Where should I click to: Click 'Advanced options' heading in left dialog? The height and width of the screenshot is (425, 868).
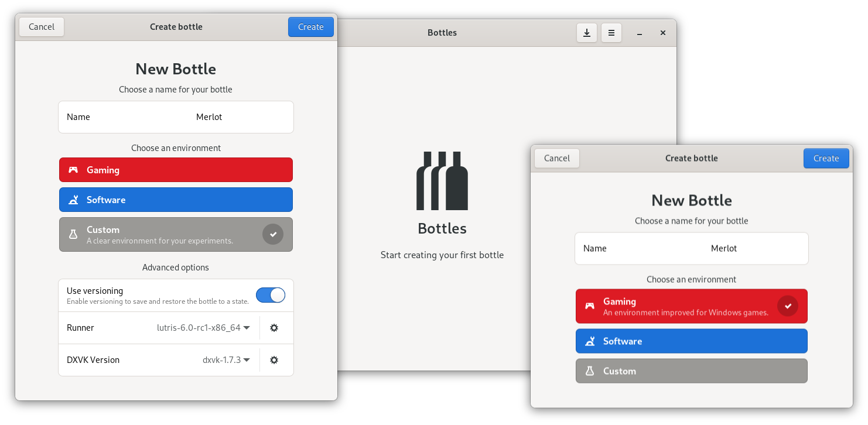pyautogui.click(x=176, y=268)
